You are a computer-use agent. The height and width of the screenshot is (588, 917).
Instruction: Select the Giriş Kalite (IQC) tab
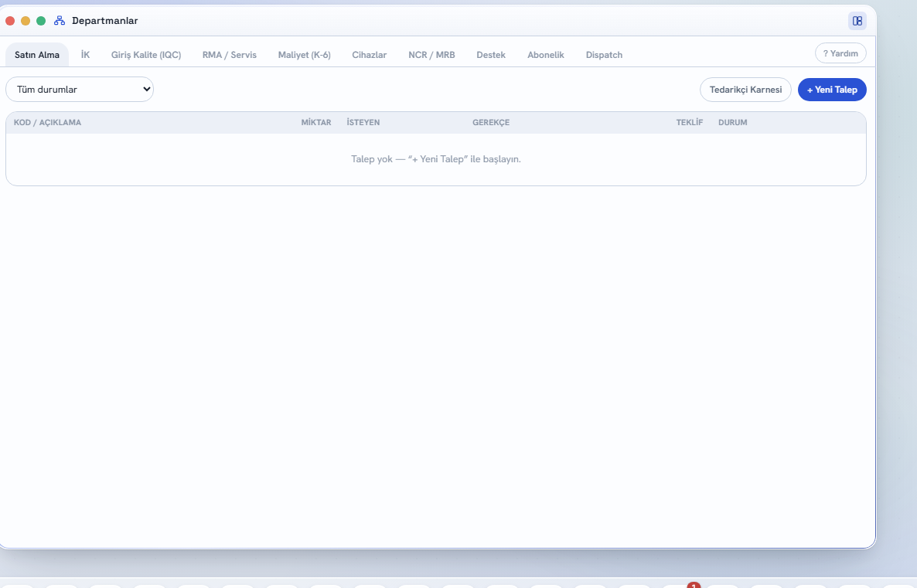click(x=146, y=55)
